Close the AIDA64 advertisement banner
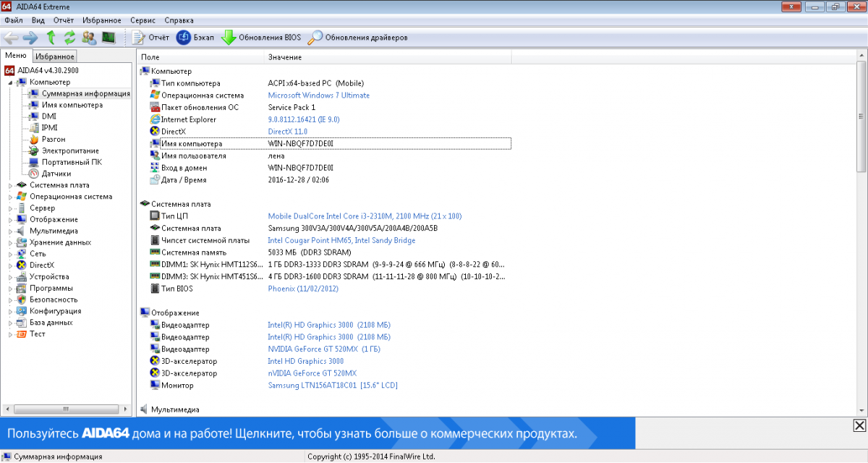868x463 pixels. coord(859,425)
